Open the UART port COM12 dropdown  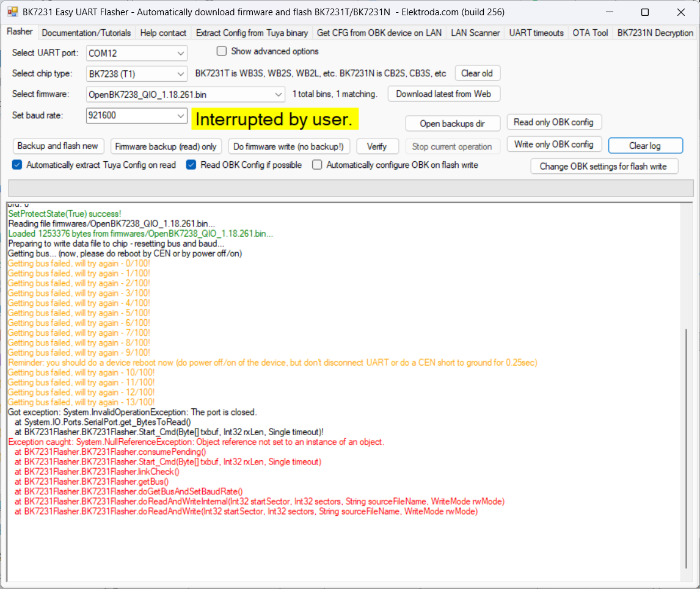[137, 53]
